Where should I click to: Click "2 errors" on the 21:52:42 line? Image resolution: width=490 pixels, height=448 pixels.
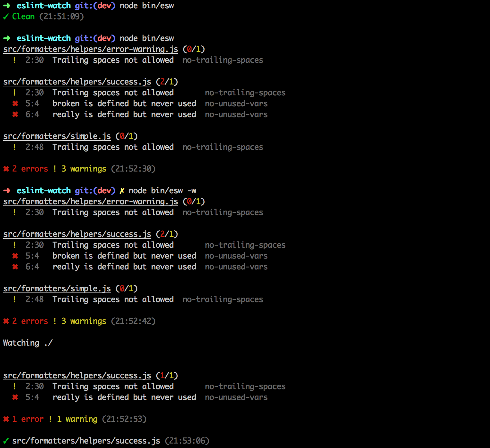tap(30, 321)
